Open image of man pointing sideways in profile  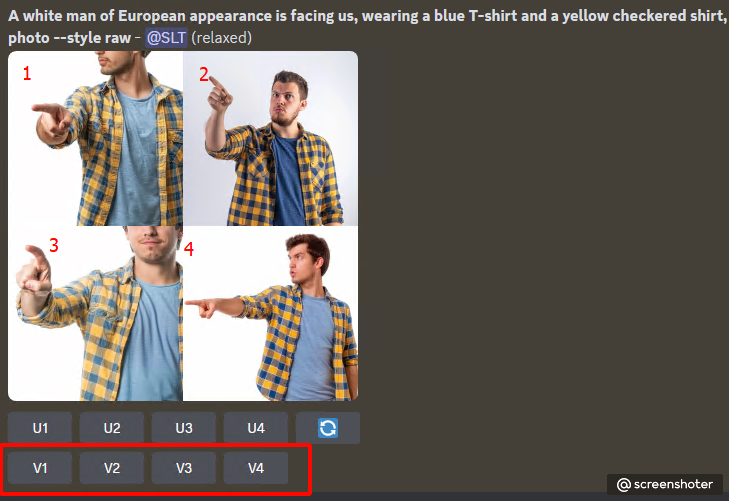(271, 314)
